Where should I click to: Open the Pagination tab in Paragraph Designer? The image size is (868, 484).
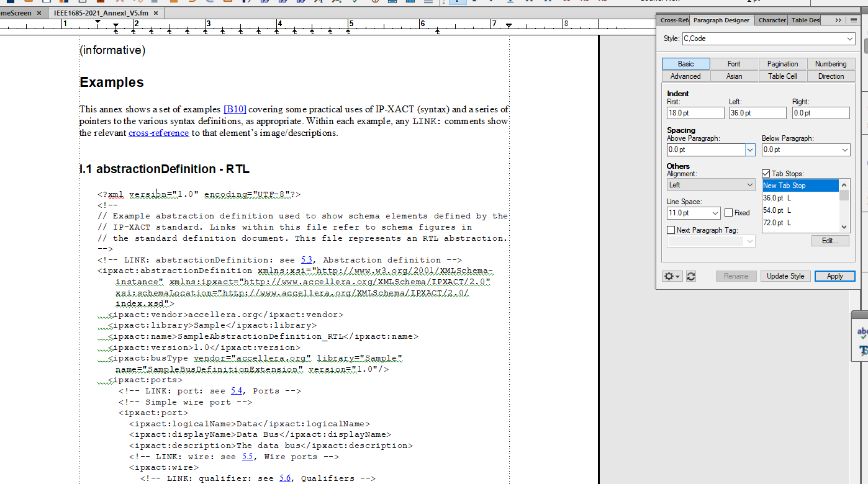click(x=782, y=63)
